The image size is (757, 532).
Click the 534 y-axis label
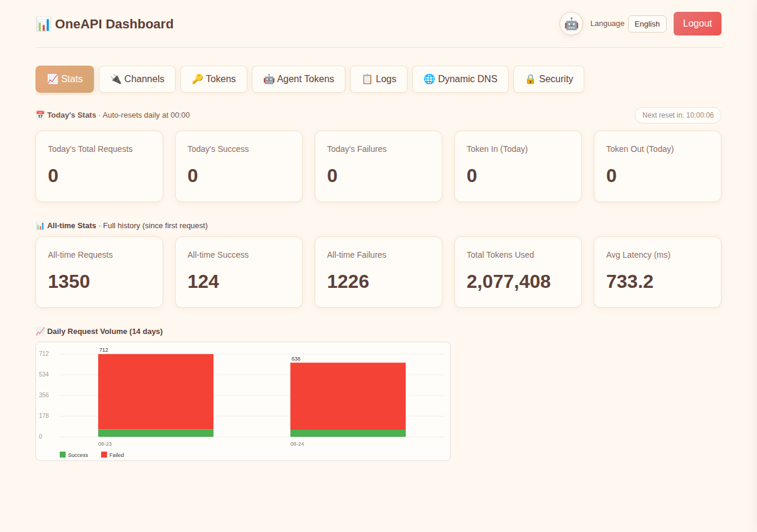pyautogui.click(x=44, y=375)
